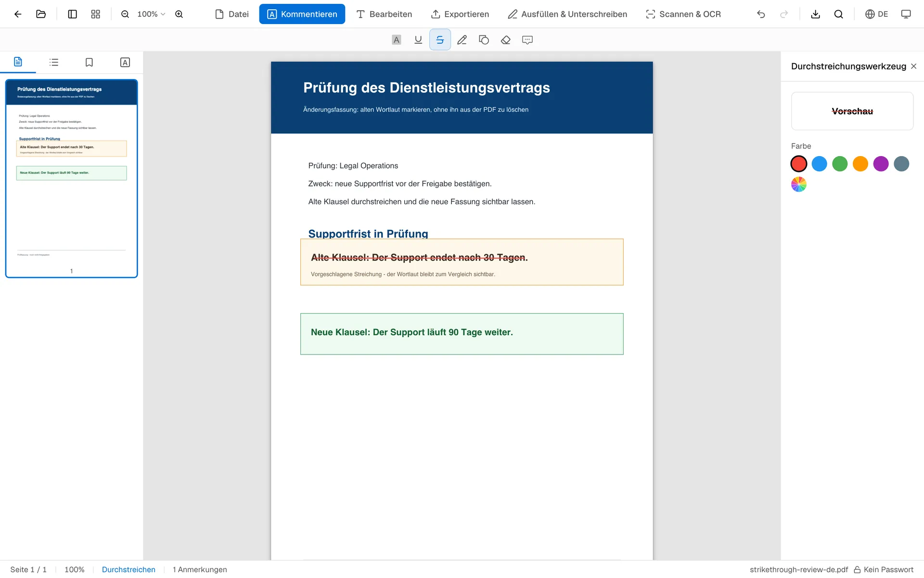Start presentation mode monitor icon
This screenshot has height=578, width=924.
tap(906, 14)
